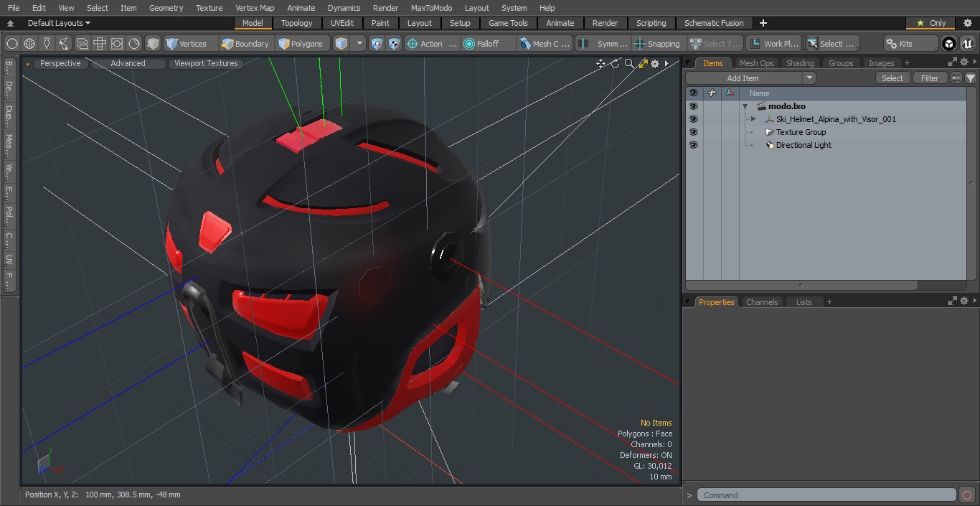The width and height of the screenshot is (980, 506).
Task: Enable the Snapping tool
Action: [x=656, y=44]
